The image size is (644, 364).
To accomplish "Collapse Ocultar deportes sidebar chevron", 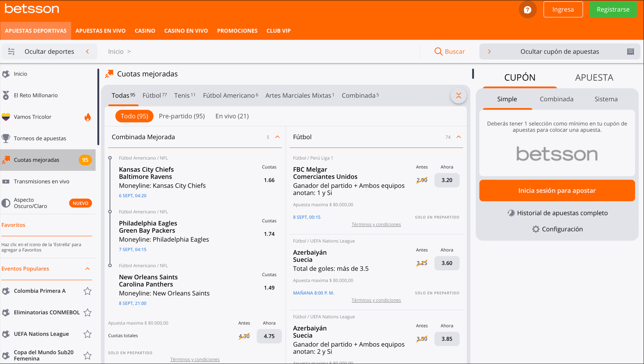I will [x=88, y=51].
